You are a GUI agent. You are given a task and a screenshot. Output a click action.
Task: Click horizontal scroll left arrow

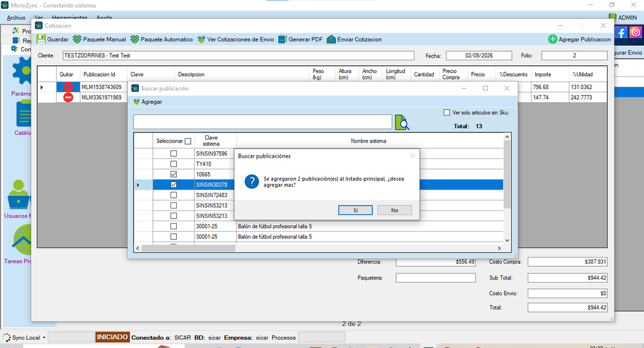[x=138, y=248]
